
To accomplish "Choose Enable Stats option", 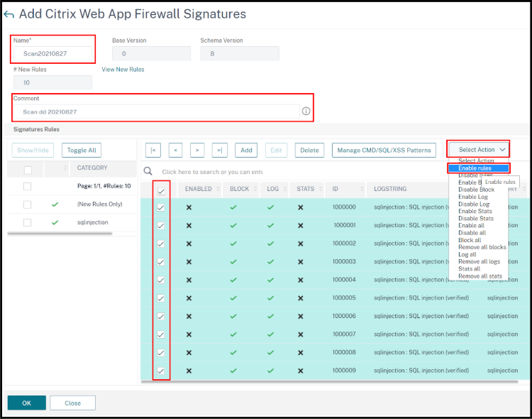I will tap(475, 211).
